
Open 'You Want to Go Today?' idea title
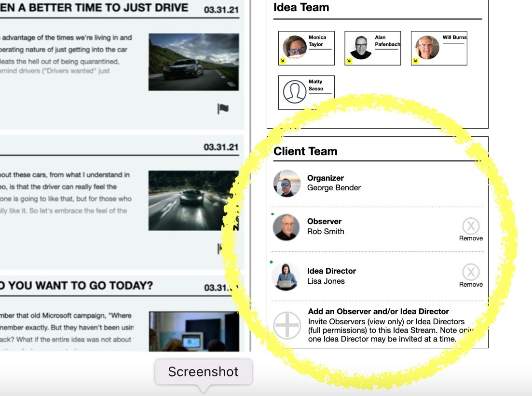(x=76, y=286)
